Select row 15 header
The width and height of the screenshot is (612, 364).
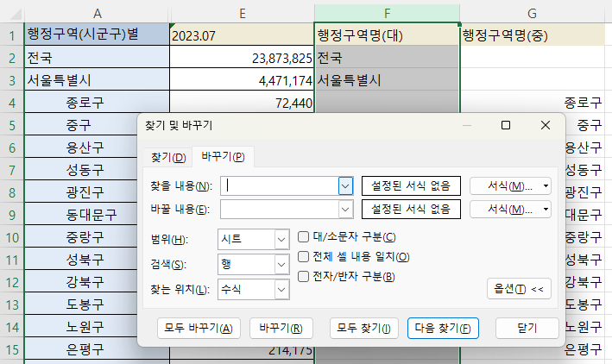(x=12, y=349)
